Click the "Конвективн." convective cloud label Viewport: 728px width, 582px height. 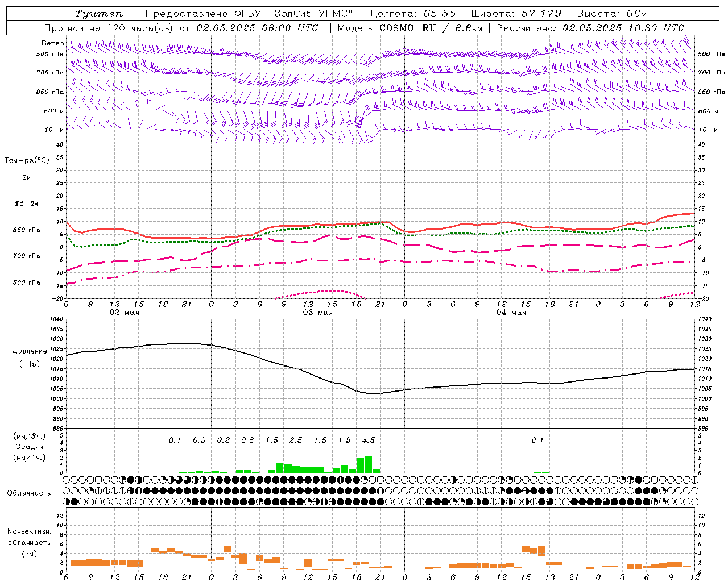pyautogui.click(x=29, y=531)
